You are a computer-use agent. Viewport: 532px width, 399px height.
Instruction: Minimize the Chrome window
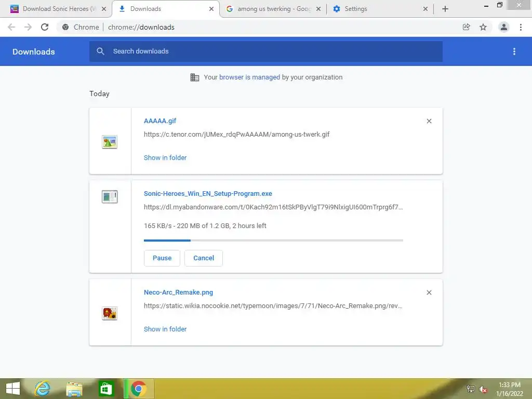click(x=486, y=5)
